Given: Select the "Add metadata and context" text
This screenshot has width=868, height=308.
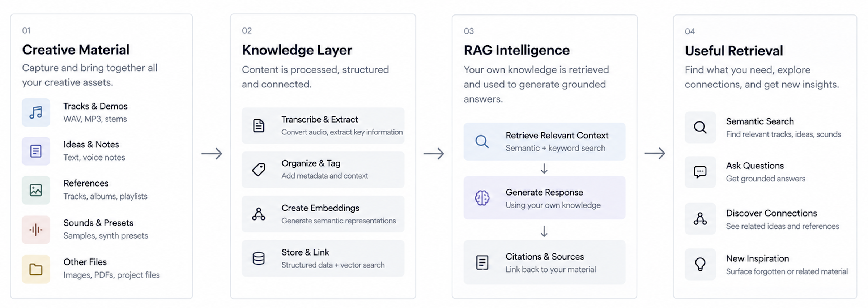Looking at the screenshot, I should point(325,176).
